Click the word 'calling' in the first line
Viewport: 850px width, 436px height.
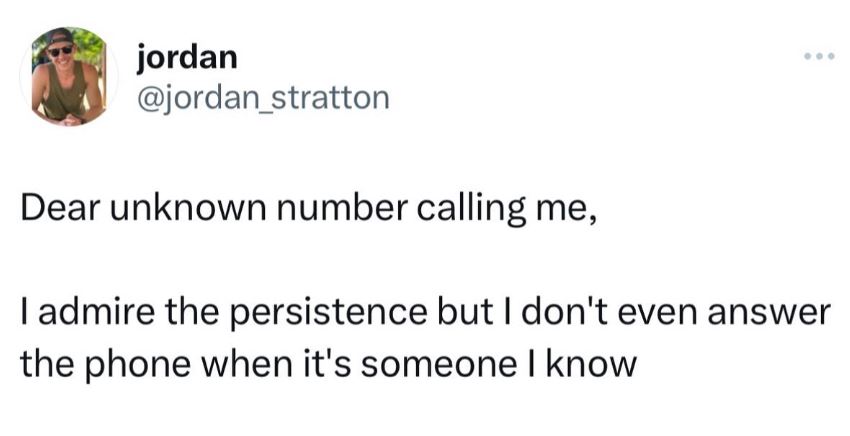[x=472, y=209]
